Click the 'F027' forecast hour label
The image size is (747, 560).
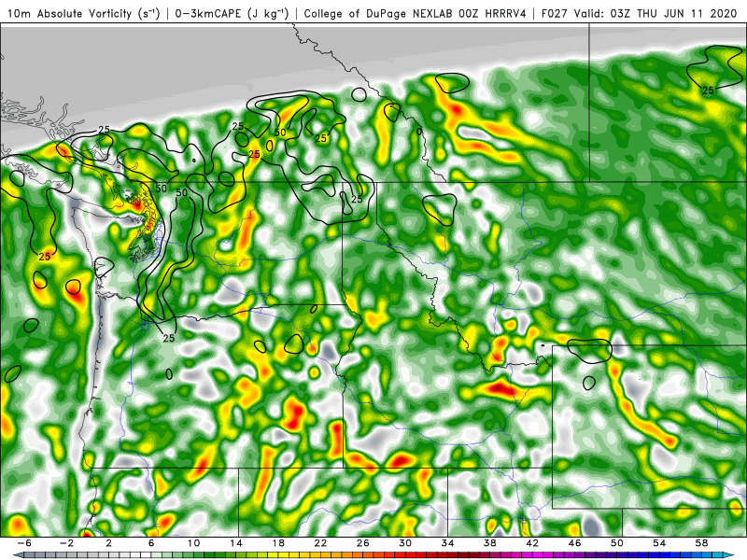pyautogui.click(x=555, y=13)
